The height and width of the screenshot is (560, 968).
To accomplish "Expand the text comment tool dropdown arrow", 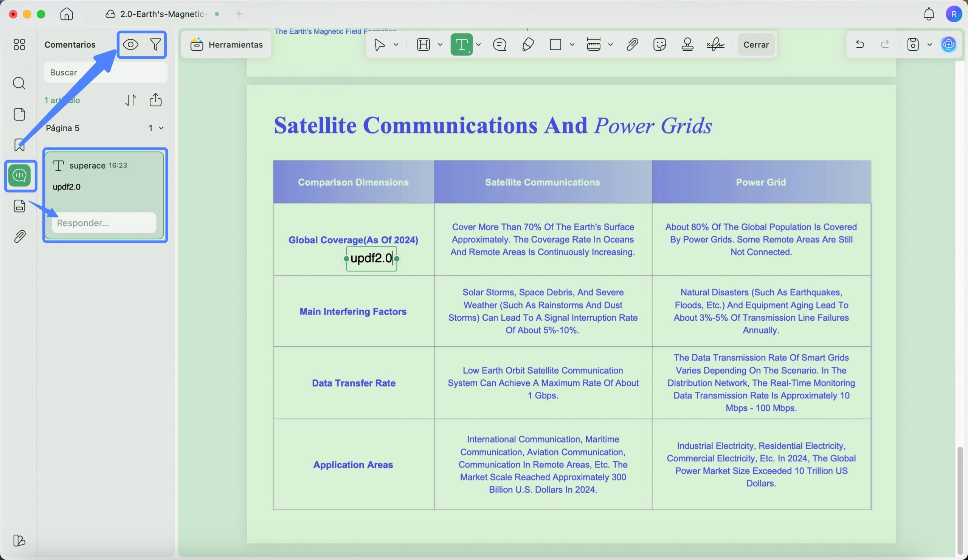I will (x=478, y=45).
